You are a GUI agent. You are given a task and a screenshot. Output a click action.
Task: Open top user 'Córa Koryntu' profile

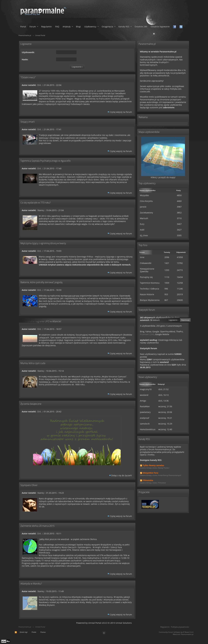pos(146,201)
